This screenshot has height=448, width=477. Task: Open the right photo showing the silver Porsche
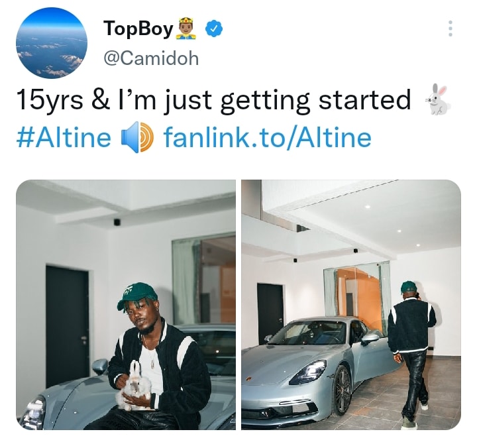point(351,305)
